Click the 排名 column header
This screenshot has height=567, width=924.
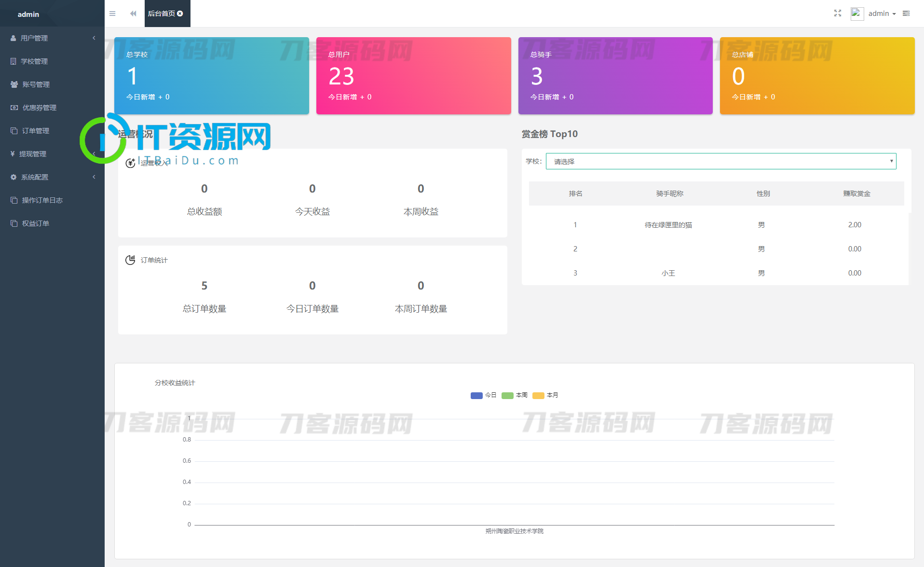coord(575,194)
